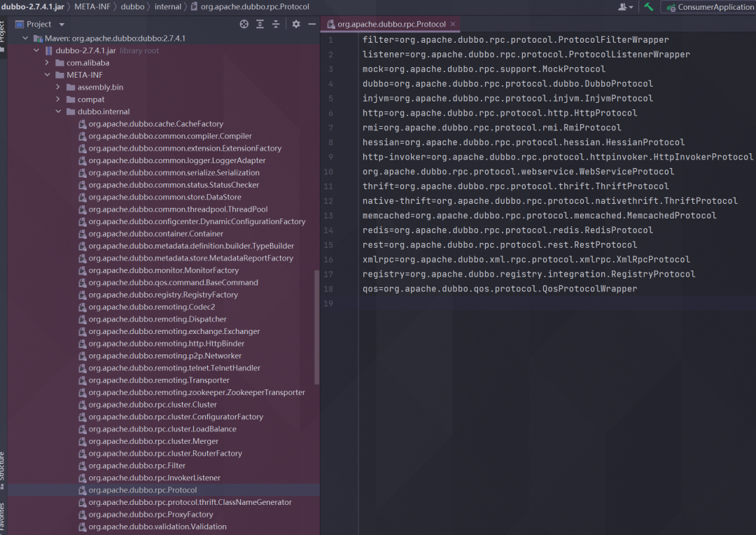This screenshot has width=756, height=535.
Task: Expand the compat folder
Action: (58, 99)
